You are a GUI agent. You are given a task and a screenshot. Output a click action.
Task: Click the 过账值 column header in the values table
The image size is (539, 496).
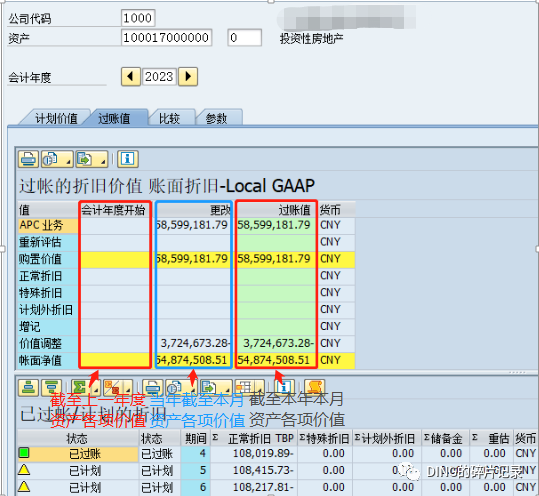pyautogui.click(x=276, y=210)
